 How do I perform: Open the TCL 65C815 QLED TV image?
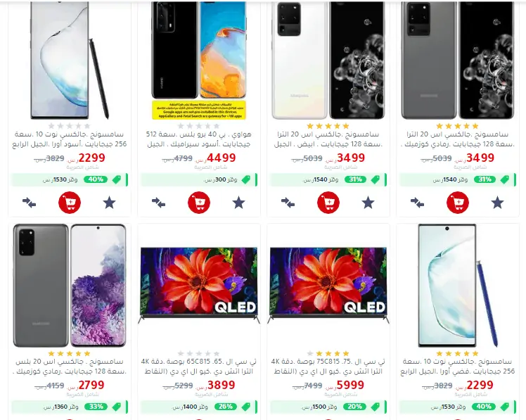tap(199, 286)
